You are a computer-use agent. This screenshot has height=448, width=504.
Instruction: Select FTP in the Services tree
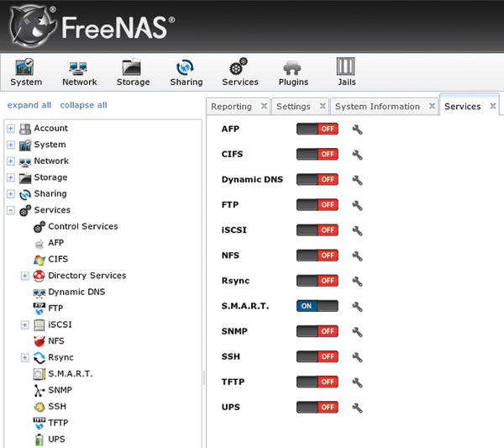click(x=49, y=308)
